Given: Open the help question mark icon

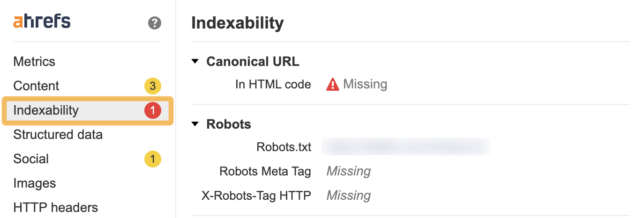Looking at the screenshot, I should [x=154, y=23].
